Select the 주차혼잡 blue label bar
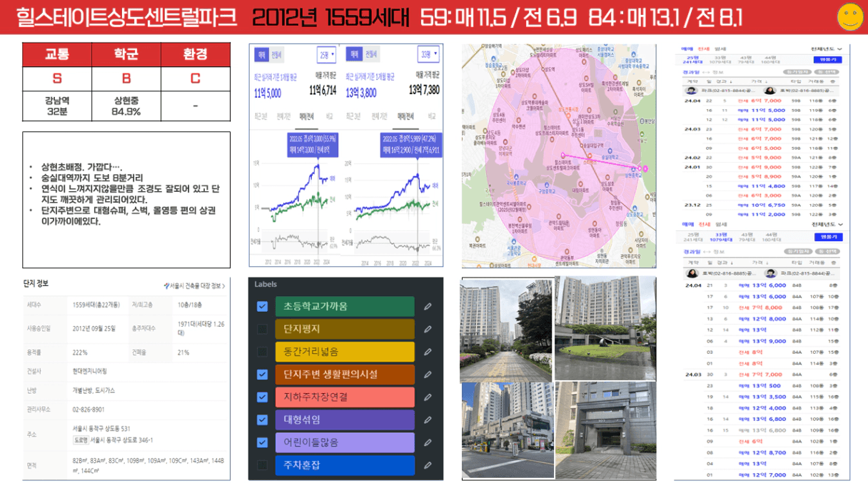868x488 pixels. (345, 466)
